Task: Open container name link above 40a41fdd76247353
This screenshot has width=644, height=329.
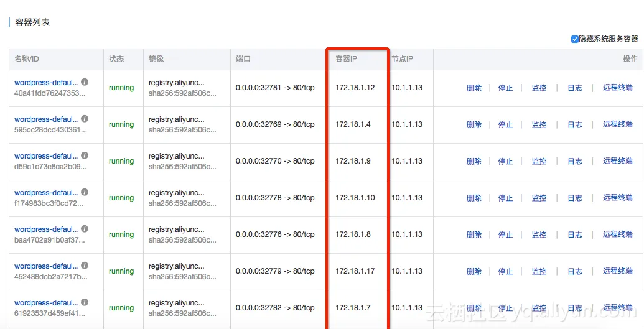Action: click(47, 83)
